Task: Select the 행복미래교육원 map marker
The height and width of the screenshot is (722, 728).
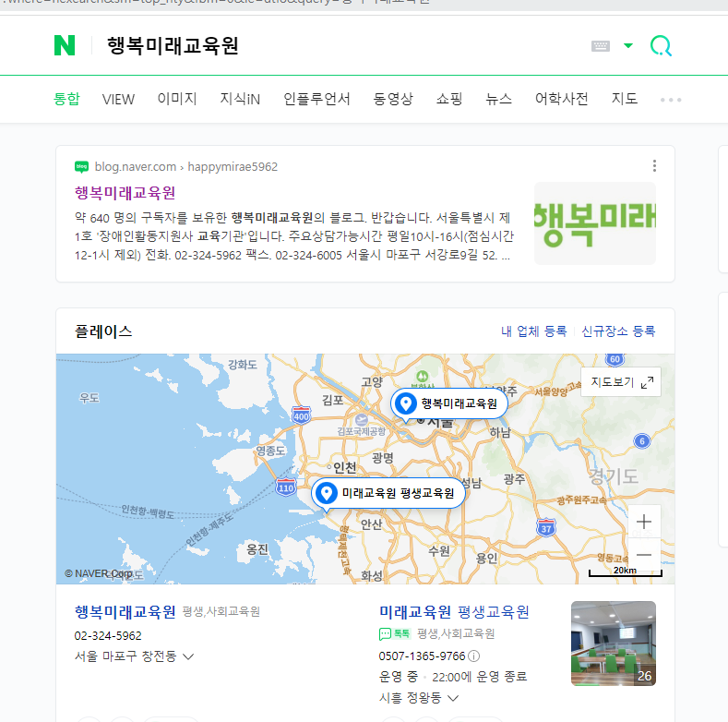Action: click(449, 403)
